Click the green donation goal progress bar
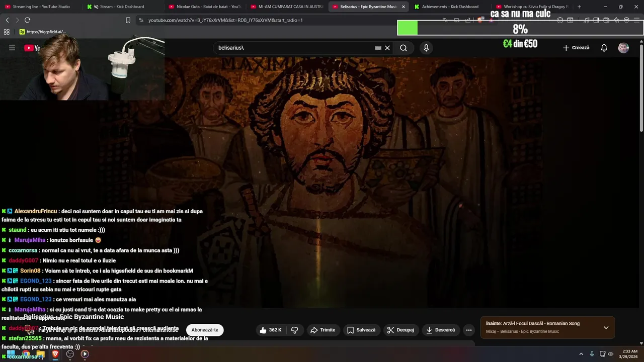 pyautogui.click(x=407, y=28)
